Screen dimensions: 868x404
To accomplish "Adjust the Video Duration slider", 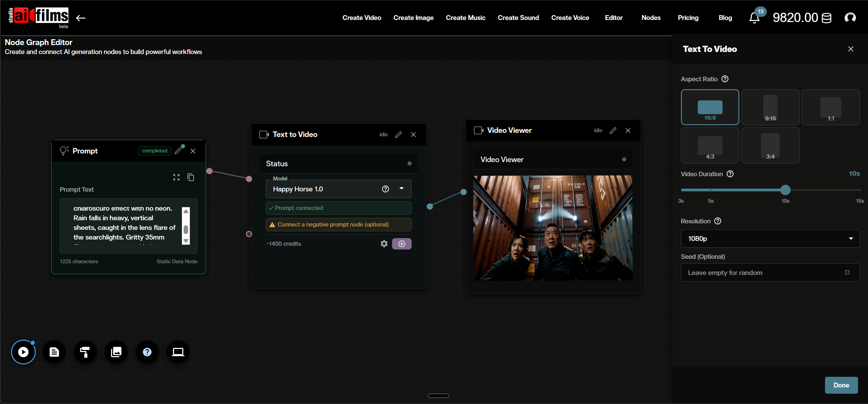I will [x=785, y=190].
